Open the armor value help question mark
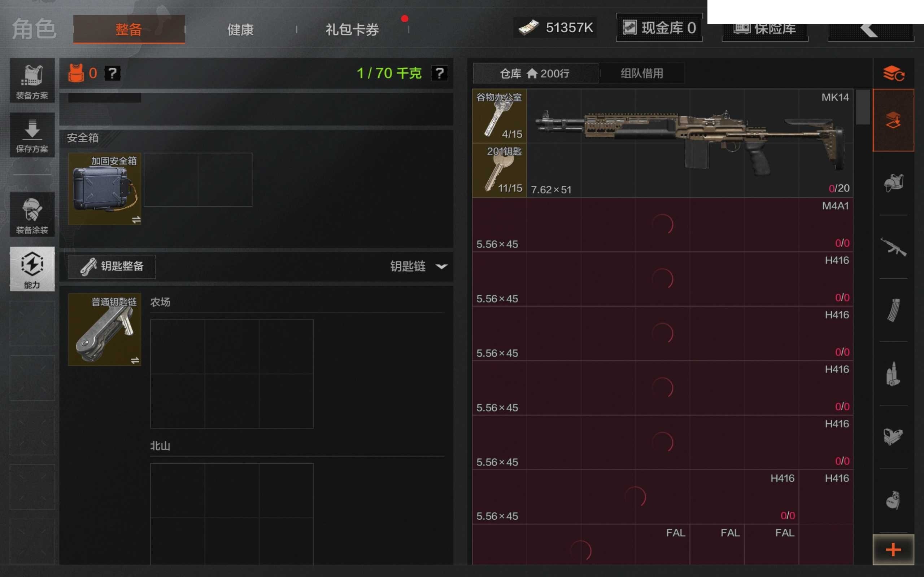 pos(113,73)
